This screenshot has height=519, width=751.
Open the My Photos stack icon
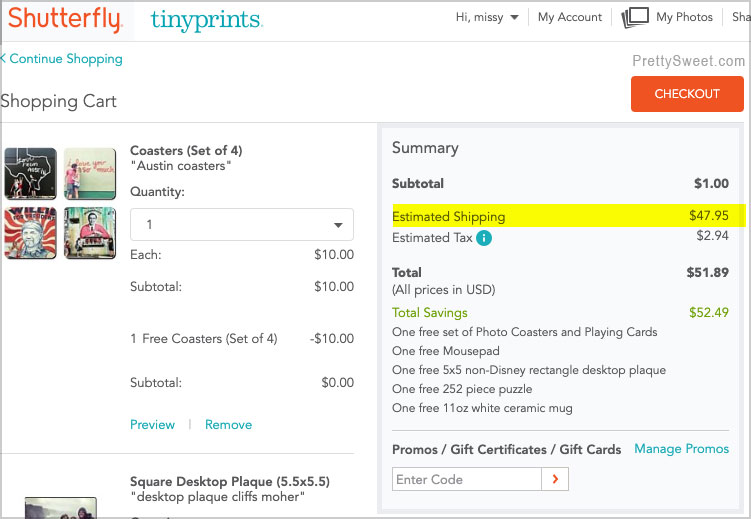634,17
